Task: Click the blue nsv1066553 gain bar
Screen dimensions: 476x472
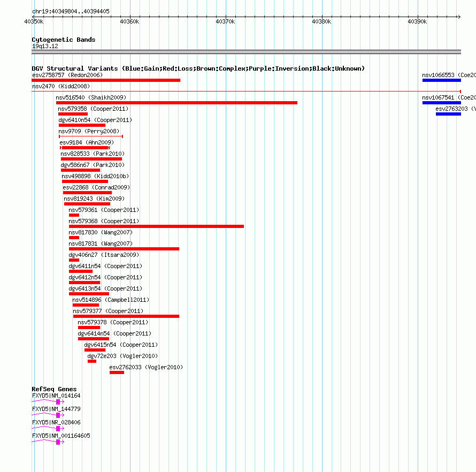Action: coord(442,80)
